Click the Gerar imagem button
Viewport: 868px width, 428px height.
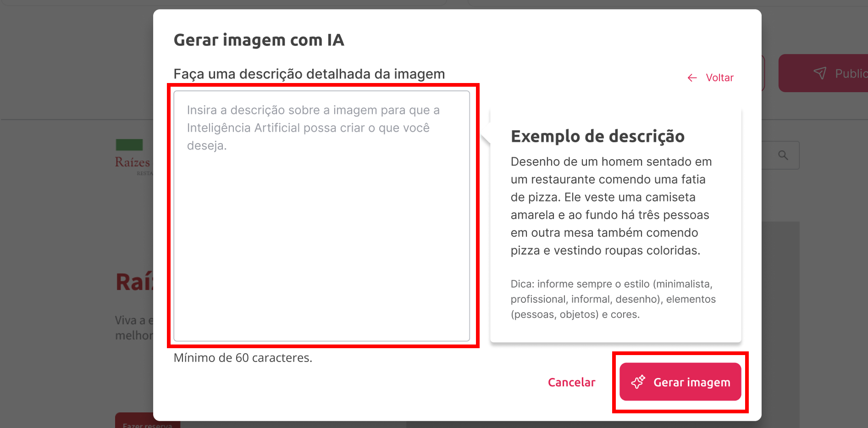pos(680,382)
